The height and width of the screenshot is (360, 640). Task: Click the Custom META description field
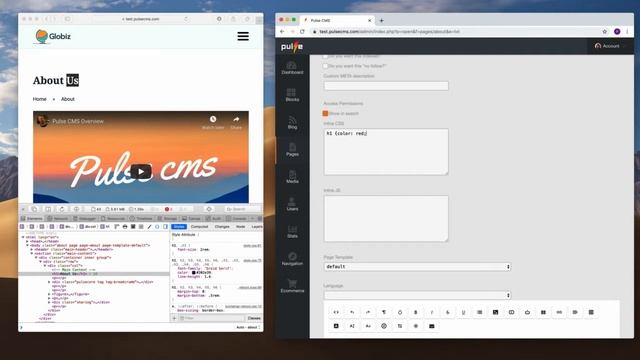[386, 86]
